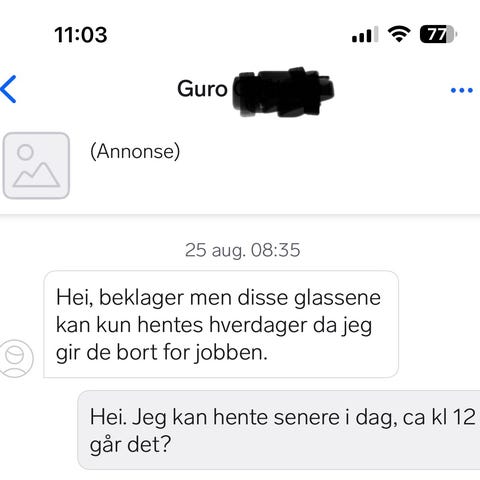Viewport: 480px width, 480px height.
Task: Tap the mountain picture icon in ad header
Action: pyautogui.click(x=36, y=165)
